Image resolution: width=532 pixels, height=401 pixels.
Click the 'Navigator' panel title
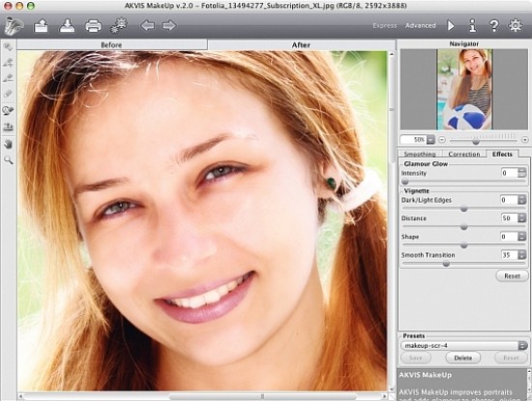click(463, 43)
